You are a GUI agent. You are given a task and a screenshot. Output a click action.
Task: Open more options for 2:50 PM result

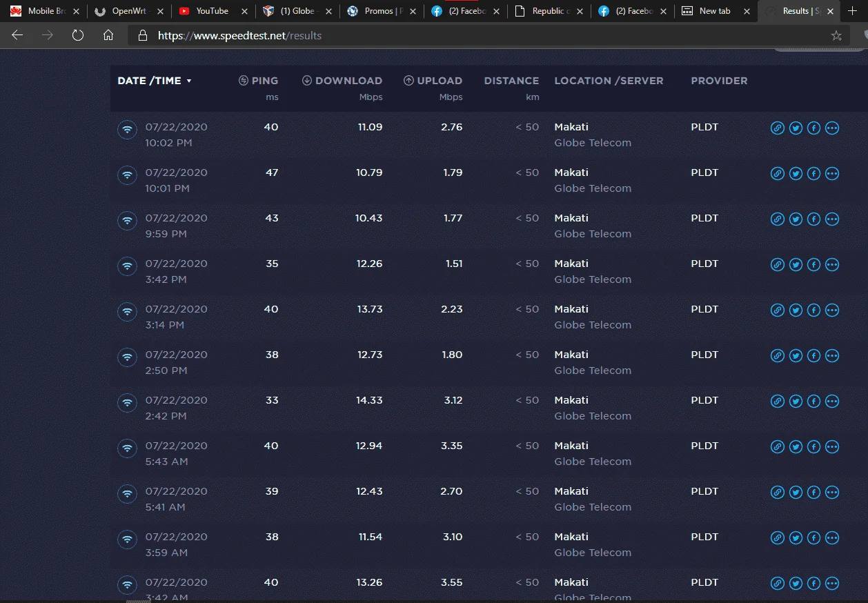[x=832, y=356]
